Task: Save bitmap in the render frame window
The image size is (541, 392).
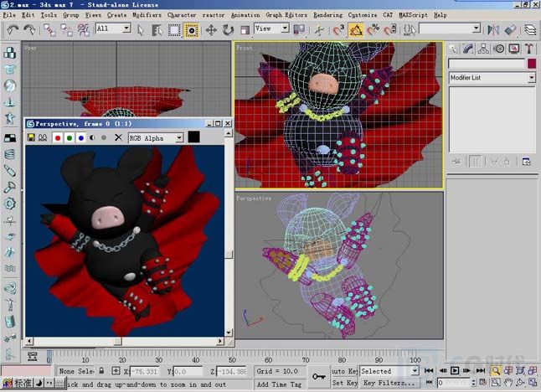Action: click(31, 137)
